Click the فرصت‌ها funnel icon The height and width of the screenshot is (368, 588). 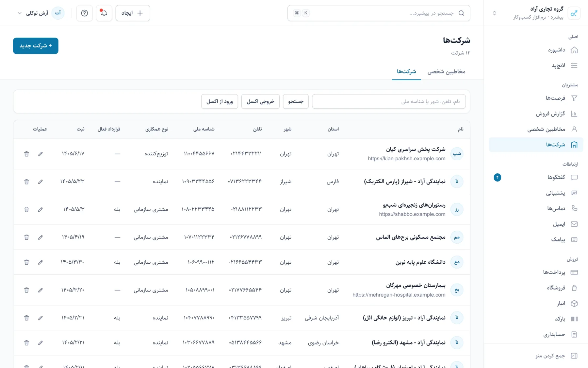pos(574,98)
